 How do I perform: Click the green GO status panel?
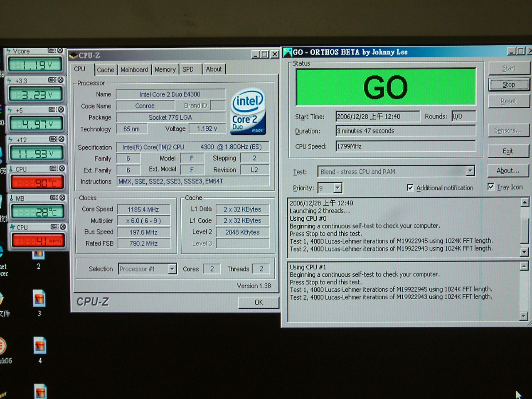pyautogui.click(x=386, y=86)
